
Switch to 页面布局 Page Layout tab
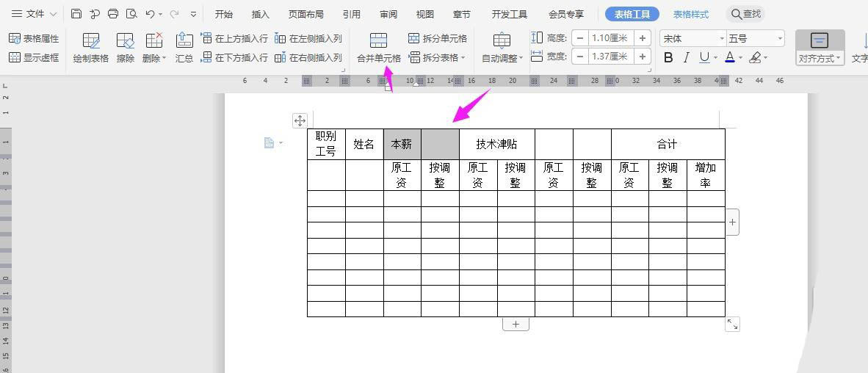(x=305, y=15)
